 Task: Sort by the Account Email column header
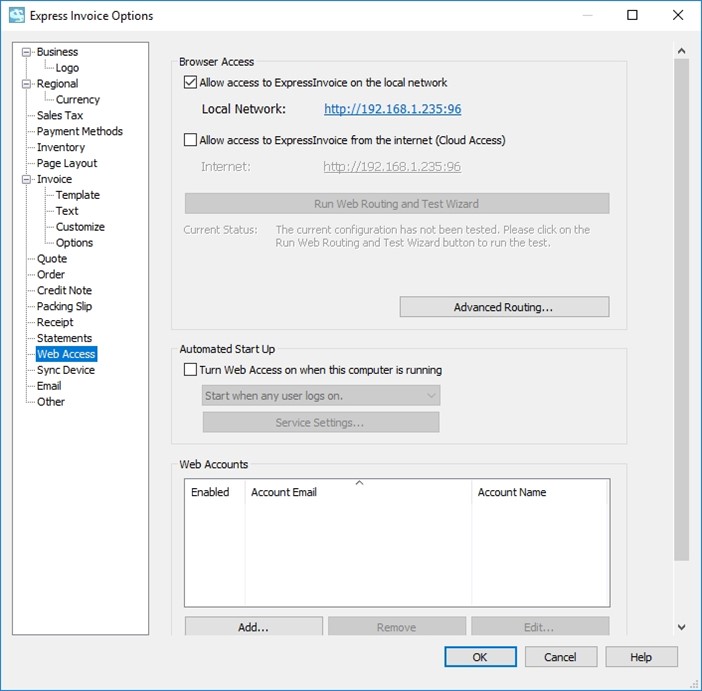click(358, 492)
